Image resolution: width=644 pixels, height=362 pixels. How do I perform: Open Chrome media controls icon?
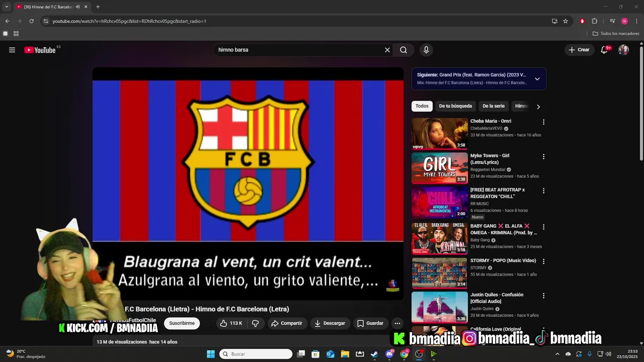612,21
